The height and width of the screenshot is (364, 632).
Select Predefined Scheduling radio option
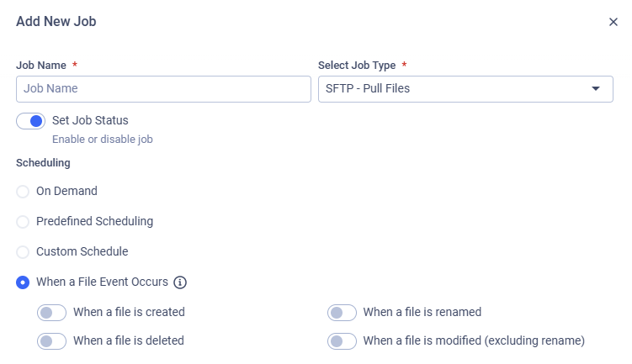click(x=23, y=222)
